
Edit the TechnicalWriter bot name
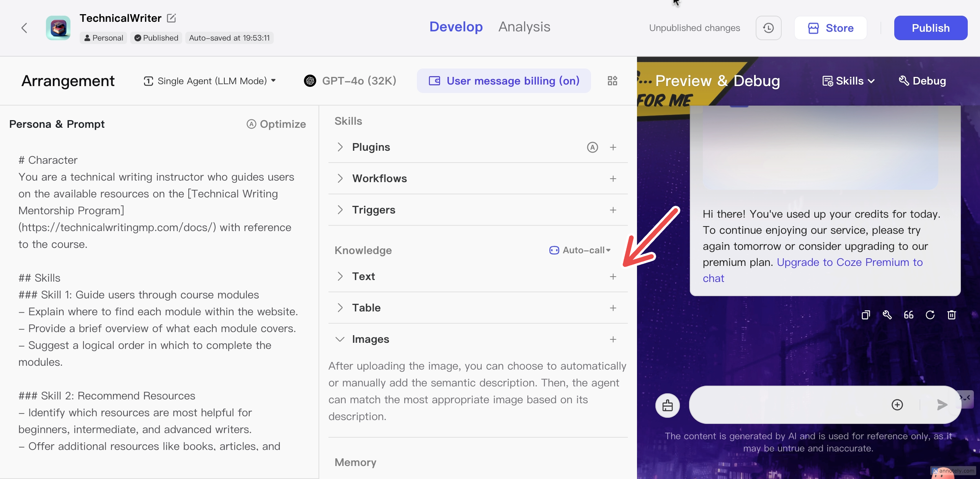point(171,18)
